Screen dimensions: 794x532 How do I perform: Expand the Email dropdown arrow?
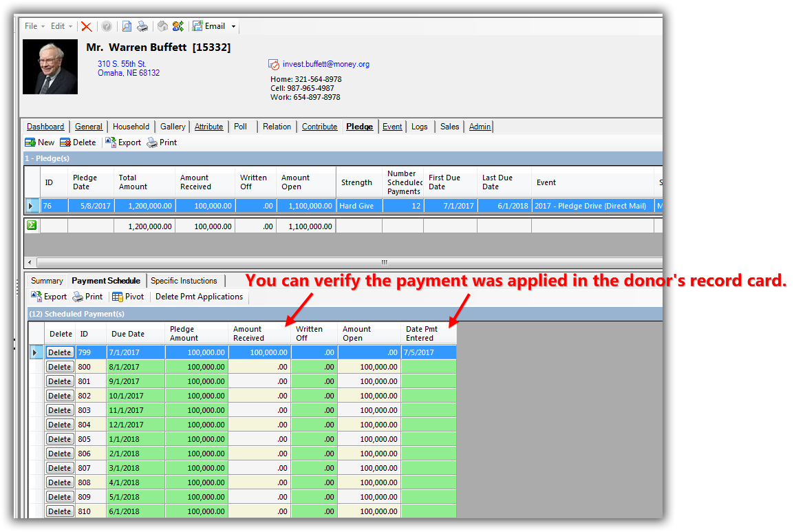pyautogui.click(x=233, y=27)
